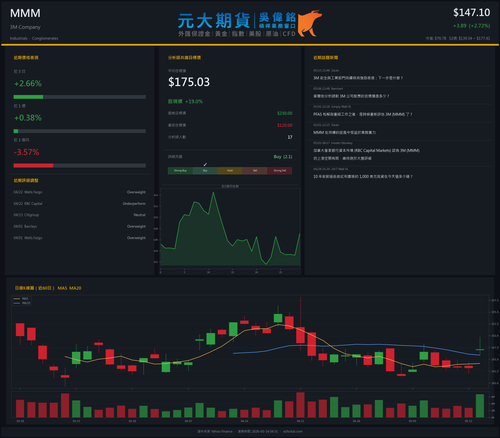Click the Sell rating segment
Screen dimensions: 500x438
point(255,171)
